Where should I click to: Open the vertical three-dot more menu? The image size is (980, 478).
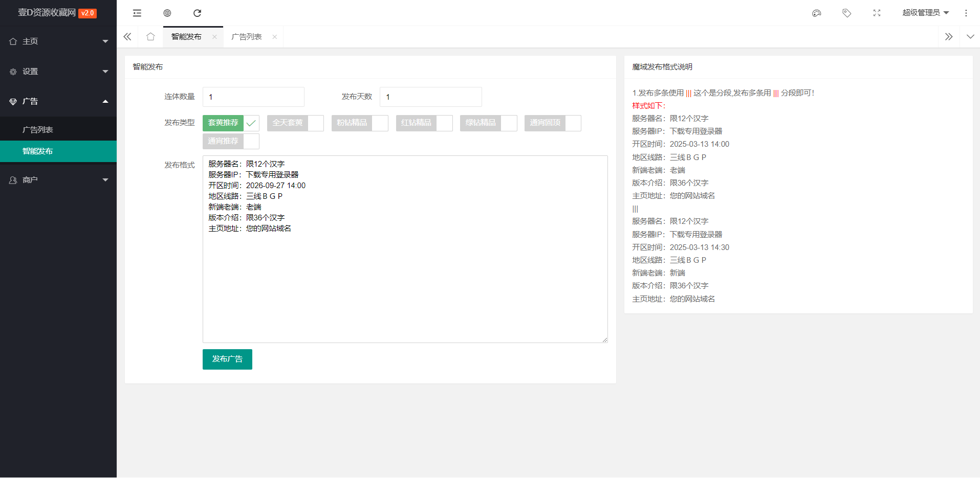[x=966, y=13]
